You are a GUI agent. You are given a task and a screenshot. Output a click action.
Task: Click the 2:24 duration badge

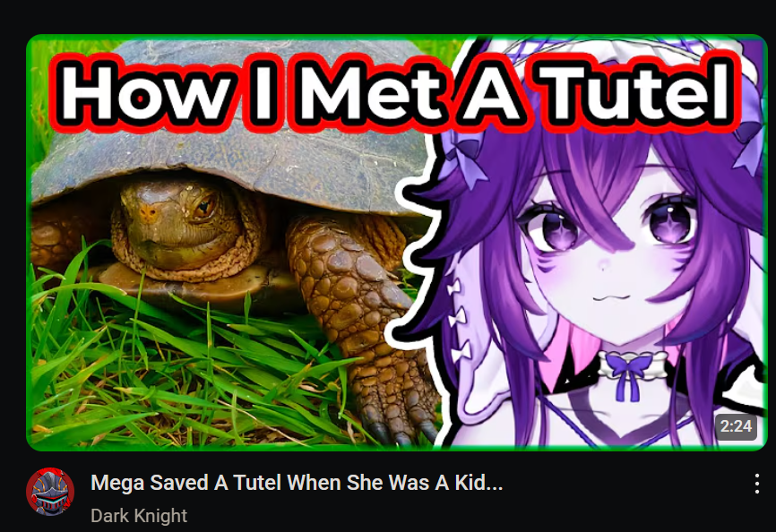(x=736, y=426)
